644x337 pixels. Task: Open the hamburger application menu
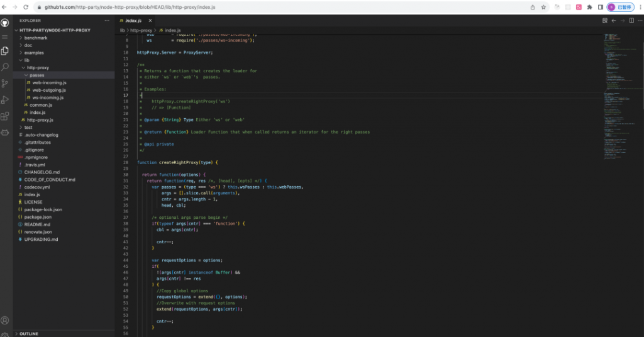(5, 37)
